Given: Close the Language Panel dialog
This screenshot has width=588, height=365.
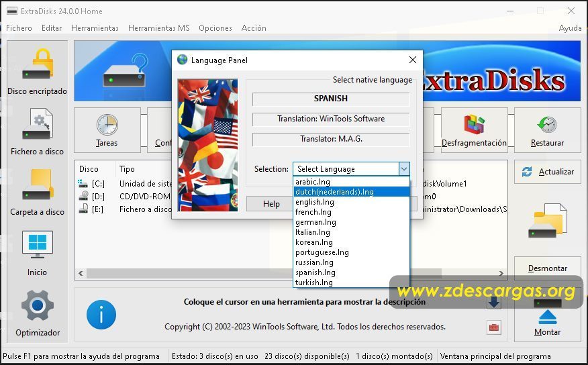Looking at the screenshot, I should pyautogui.click(x=413, y=60).
